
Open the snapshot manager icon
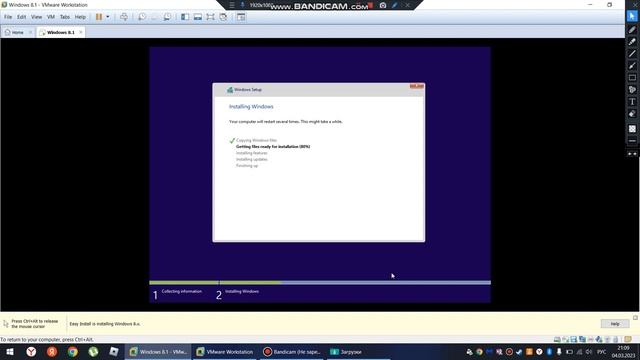coord(167,17)
